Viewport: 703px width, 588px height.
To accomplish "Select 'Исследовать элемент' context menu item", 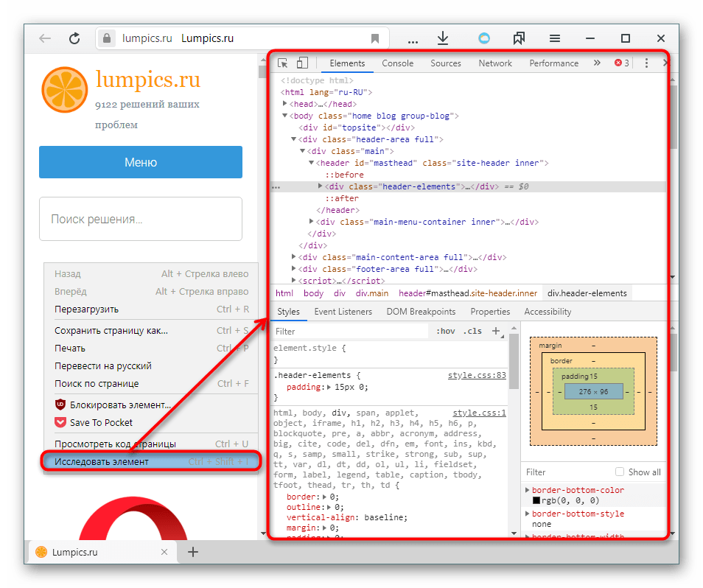I will 102,462.
